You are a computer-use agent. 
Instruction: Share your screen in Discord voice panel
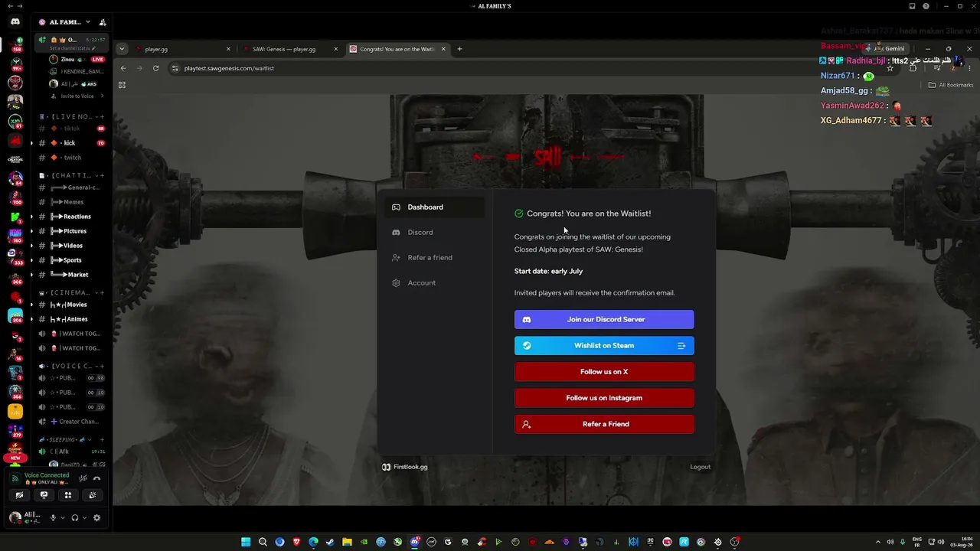click(44, 495)
